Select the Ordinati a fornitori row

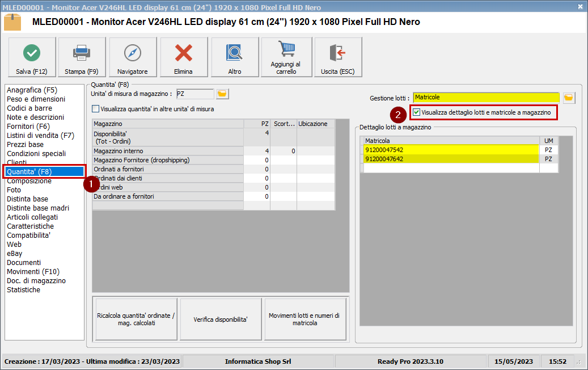(213, 169)
